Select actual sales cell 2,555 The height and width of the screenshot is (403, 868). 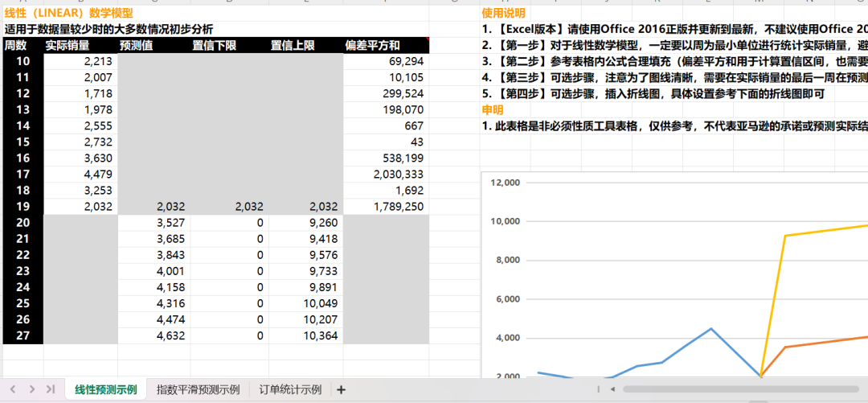[x=81, y=125]
